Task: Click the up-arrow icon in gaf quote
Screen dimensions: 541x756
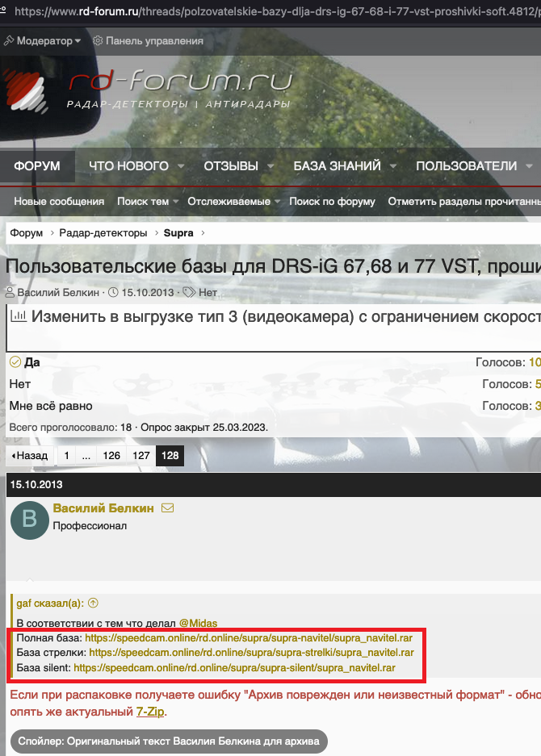Action: point(93,602)
